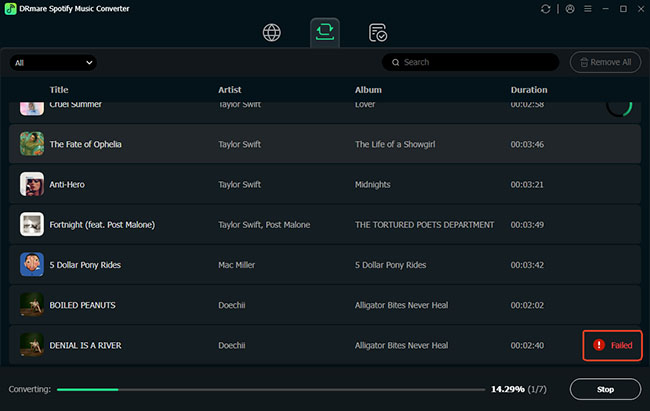Click the Title column header
Screen dimensions: 650x411
(59, 90)
